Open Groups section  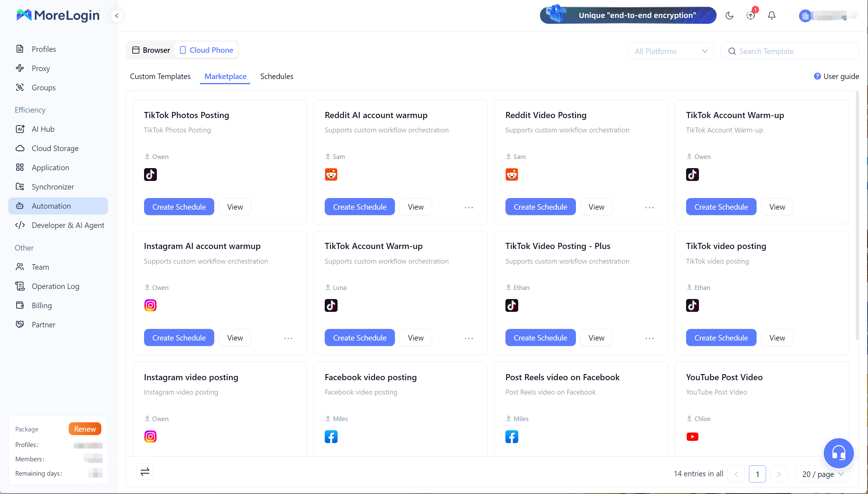58,88
